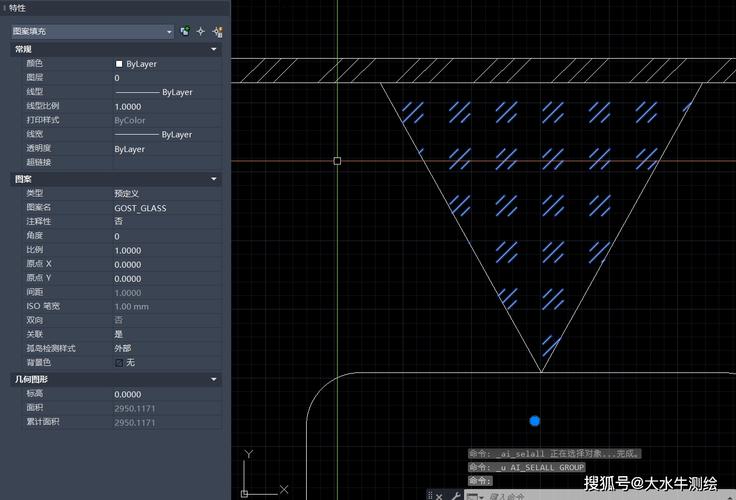The image size is (736, 500).
Task: Collapse the 几何图形 section
Action: point(214,380)
